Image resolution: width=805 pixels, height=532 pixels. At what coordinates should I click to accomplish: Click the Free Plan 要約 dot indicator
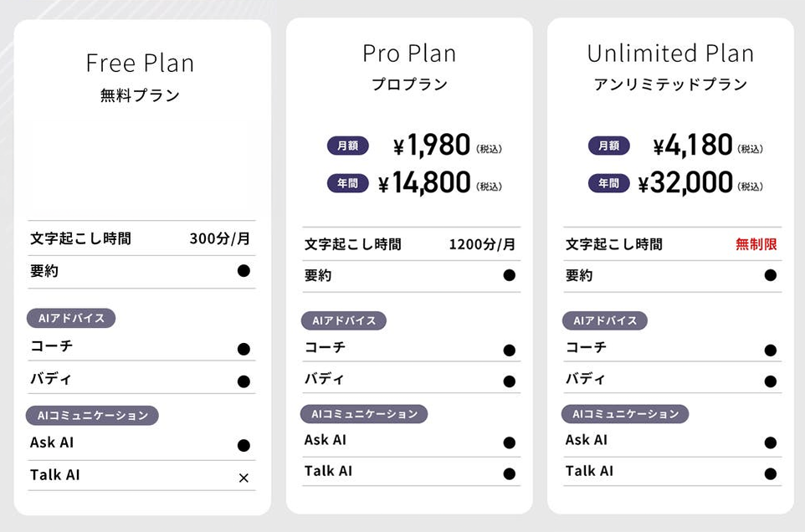point(244,271)
